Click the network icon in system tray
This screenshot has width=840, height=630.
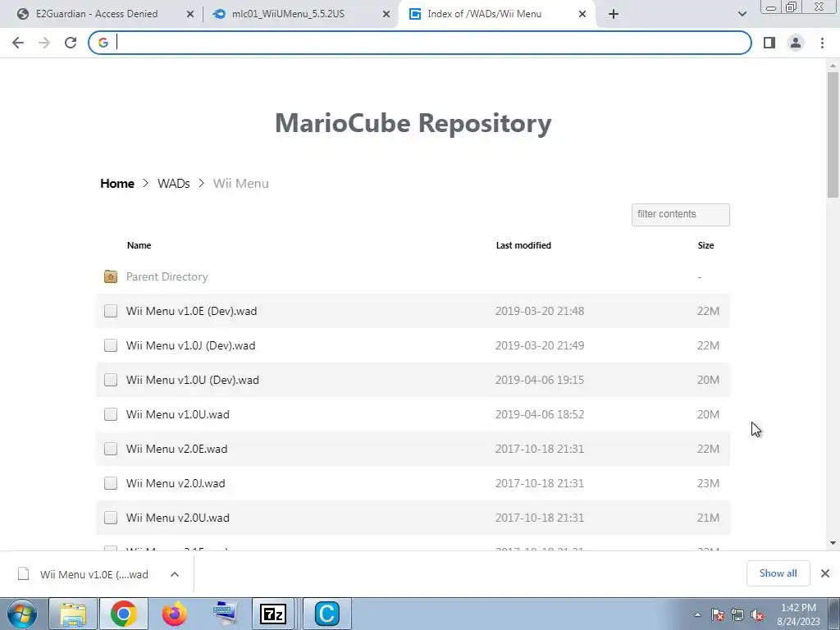(x=737, y=615)
